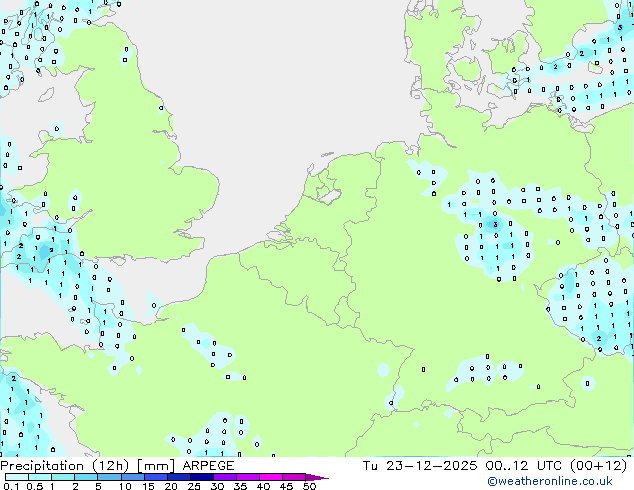Click the '50' legend scale label

click(x=309, y=486)
